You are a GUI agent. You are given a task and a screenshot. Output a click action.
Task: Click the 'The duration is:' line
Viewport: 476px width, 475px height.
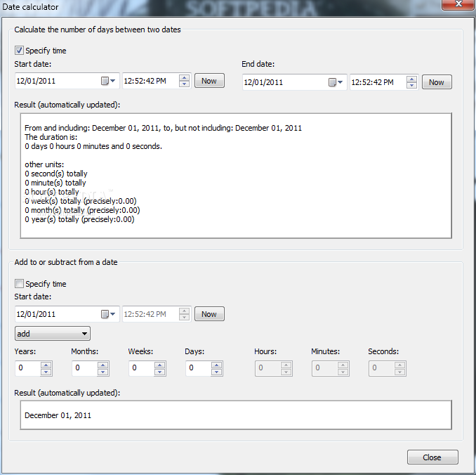(51, 137)
